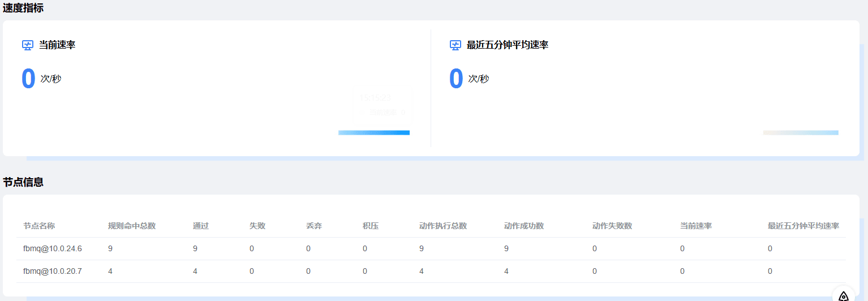The height and width of the screenshot is (301, 868).
Task: Click the large 0 value in the 最近五分钟平均速率 card
Action: tap(456, 79)
